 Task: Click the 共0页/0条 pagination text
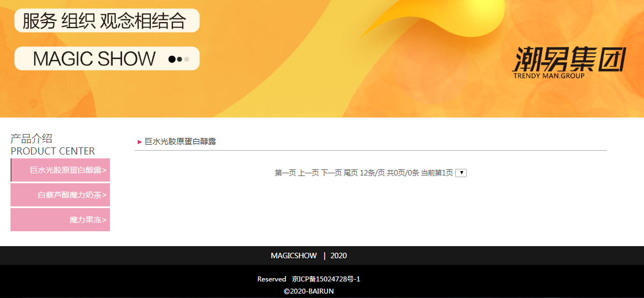[x=403, y=173]
